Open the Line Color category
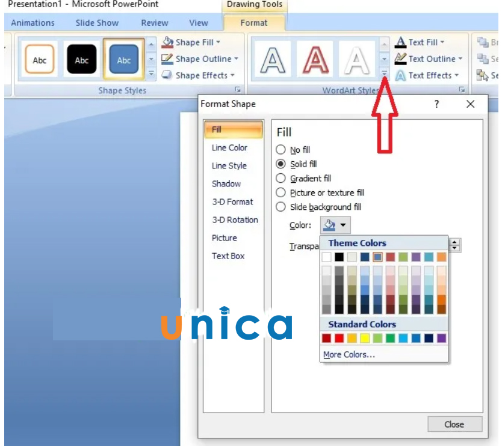 coord(229,148)
